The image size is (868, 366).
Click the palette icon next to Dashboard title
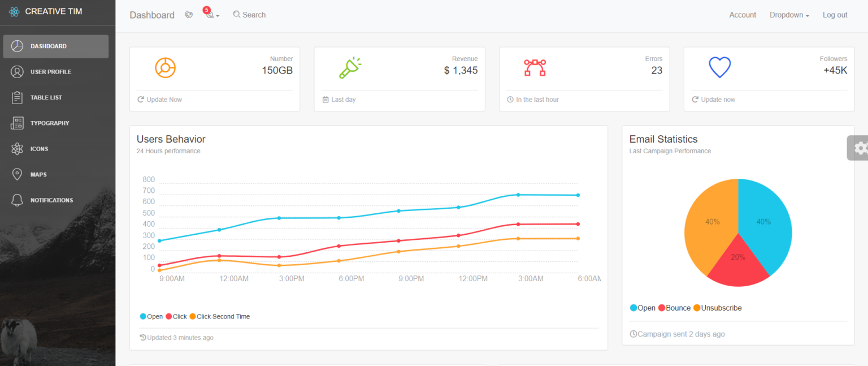click(x=189, y=14)
